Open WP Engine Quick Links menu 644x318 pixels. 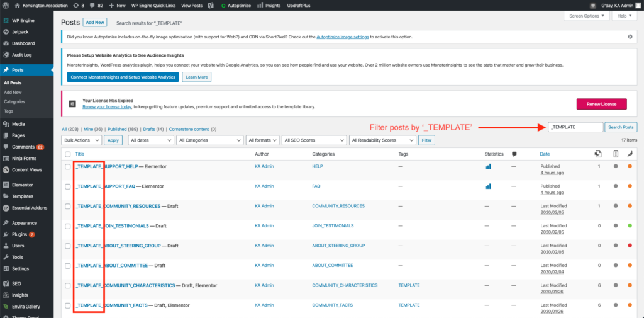tap(152, 6)
